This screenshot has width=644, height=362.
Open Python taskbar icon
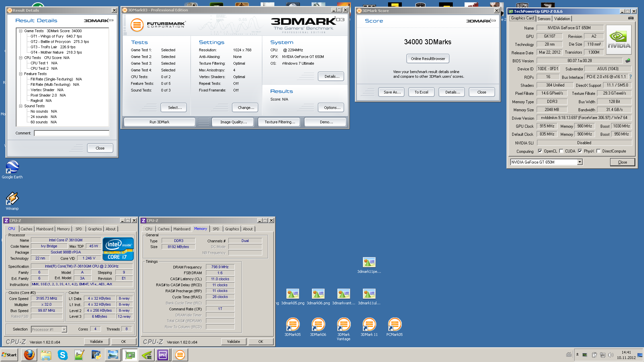(x=96, y=355)
